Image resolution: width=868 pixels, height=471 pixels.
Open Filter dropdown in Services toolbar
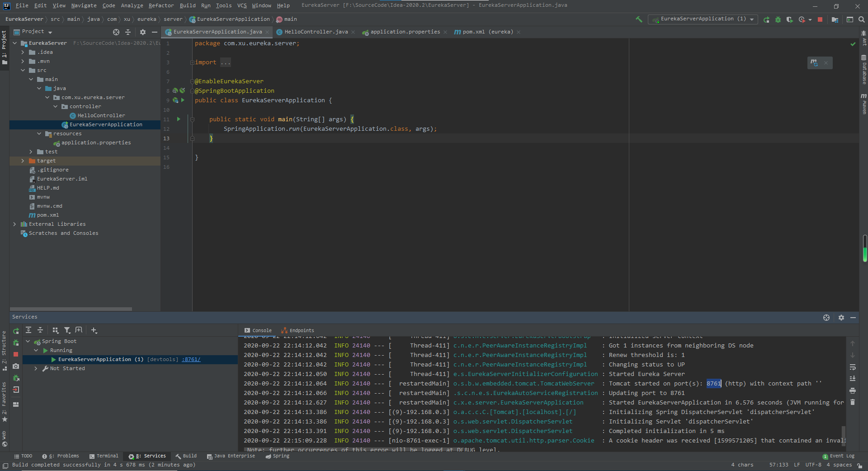coord(67,330)
